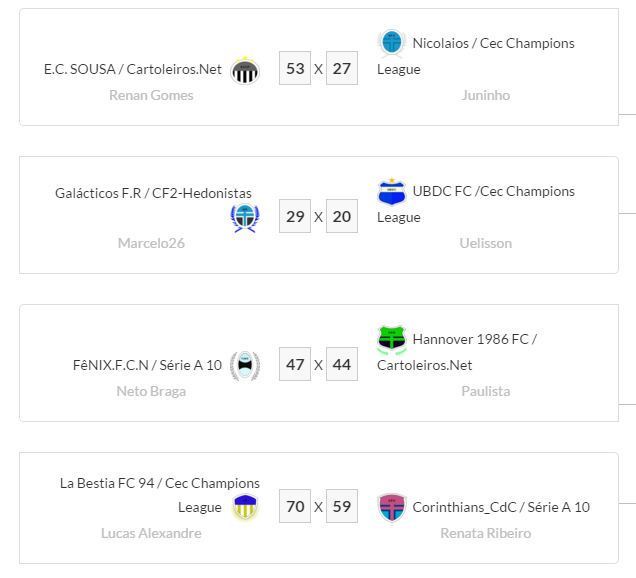Open Corinthians_CdC / Série A 10 team
636x578 pixels.
tap(501, 507)
